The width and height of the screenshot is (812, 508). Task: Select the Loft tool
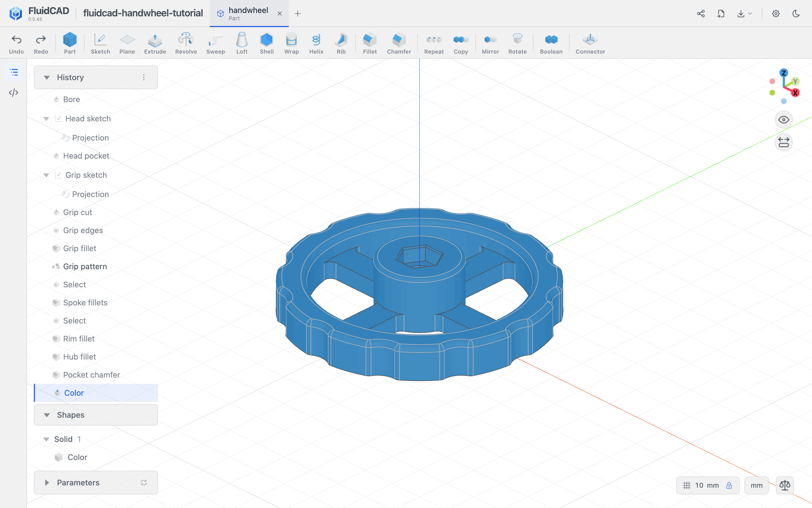[242, 43]
